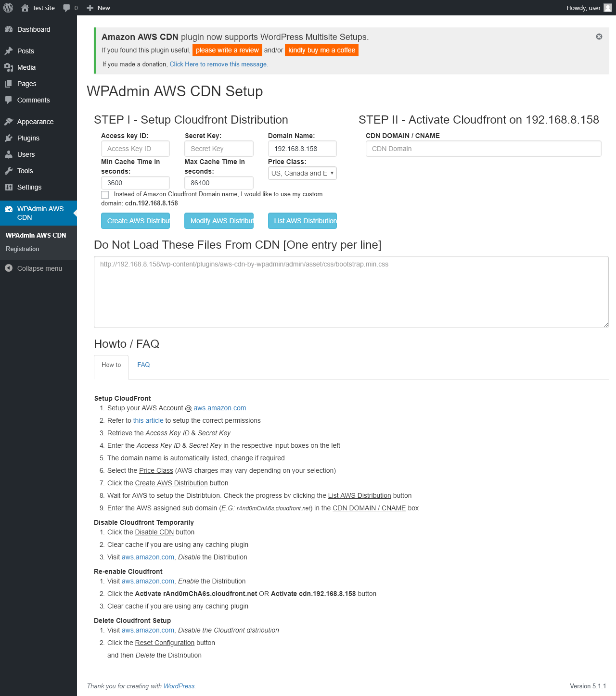Focus the CDN Domain input field
Image resolution: width=616 pixels, height=696 pixels.
coord(484,149)
